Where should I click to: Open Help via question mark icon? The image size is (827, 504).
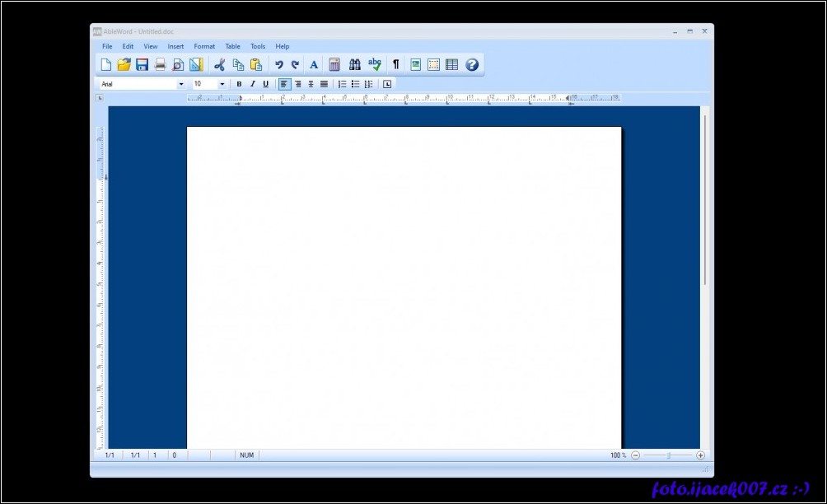click(472, 64)
